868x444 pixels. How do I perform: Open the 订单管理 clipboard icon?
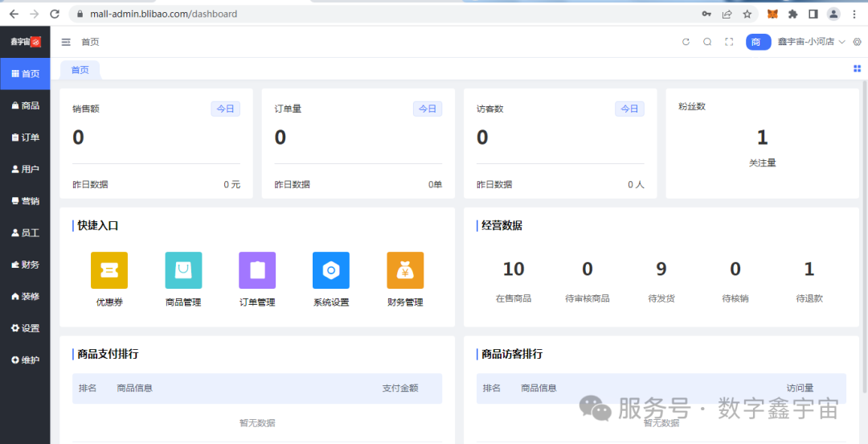tap(257, 270)
